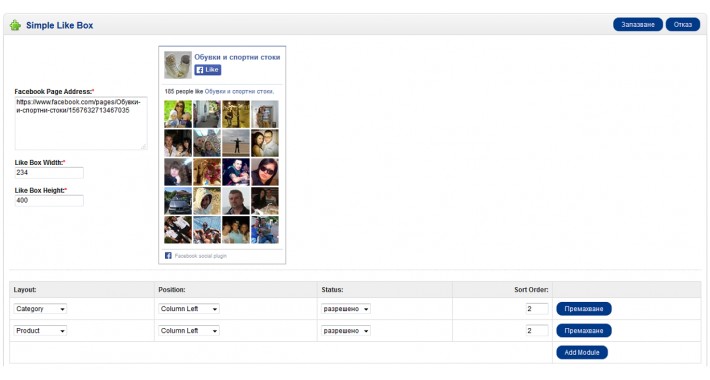This screenshot has width=710, height=380.
Task: Open the Position dropdown in Category row
Action: [189, 309]
